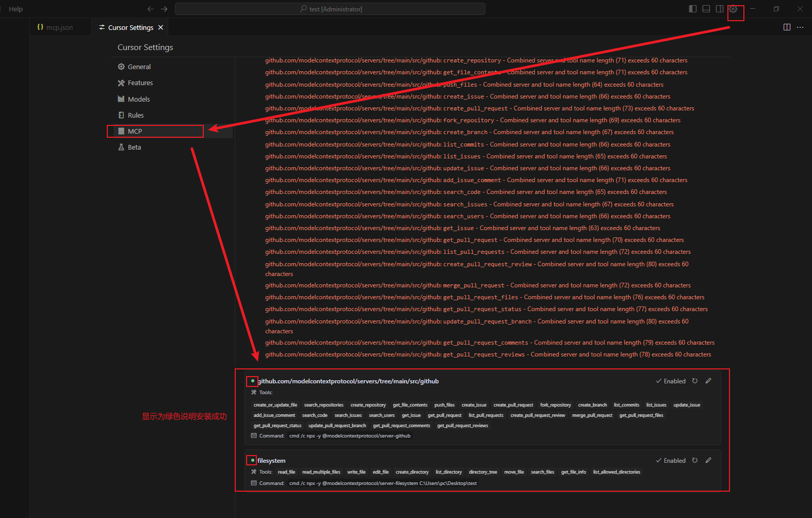Viewport: 812px width, 518px height.
Task: Select the create_pull_request tool chip
Action: pos(513,405)
